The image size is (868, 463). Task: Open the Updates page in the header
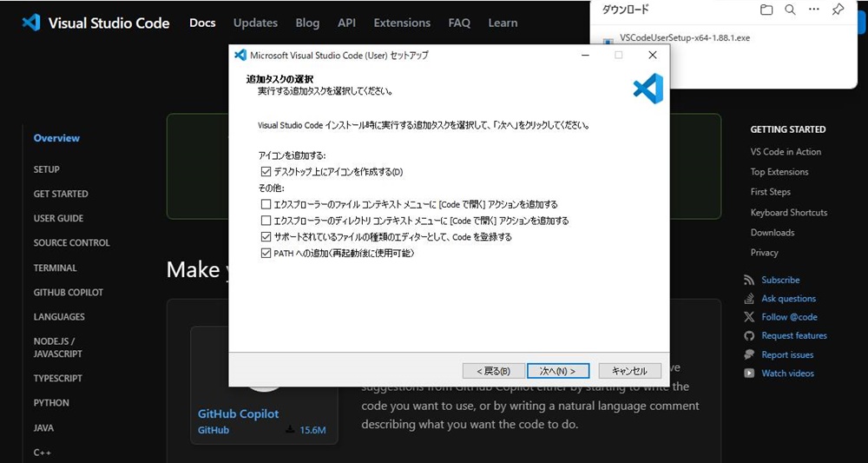pos(255,23)
